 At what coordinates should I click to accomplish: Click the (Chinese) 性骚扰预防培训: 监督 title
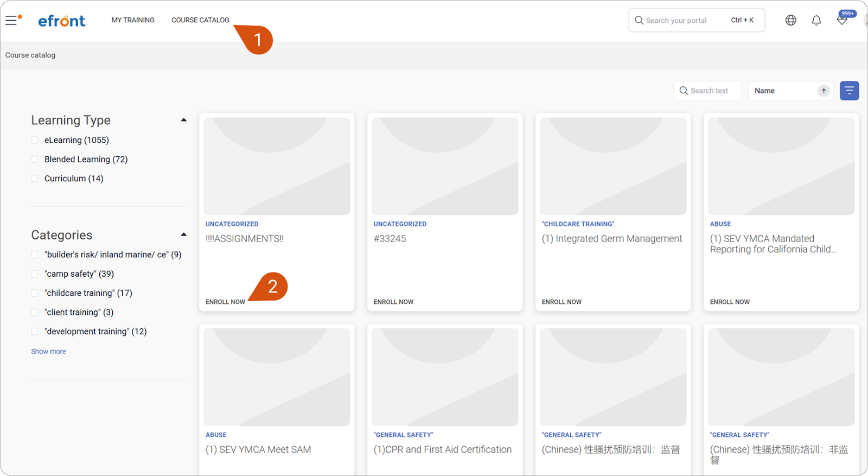pos(611,449)
